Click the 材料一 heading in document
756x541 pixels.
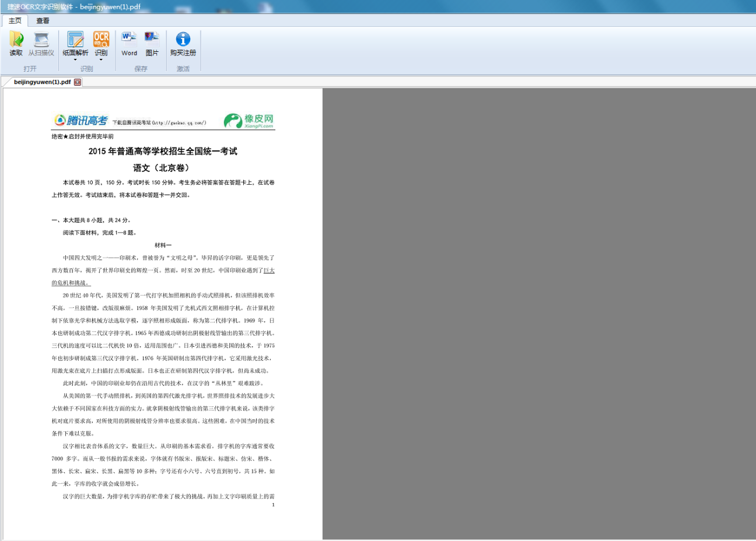tap(163, 245)
